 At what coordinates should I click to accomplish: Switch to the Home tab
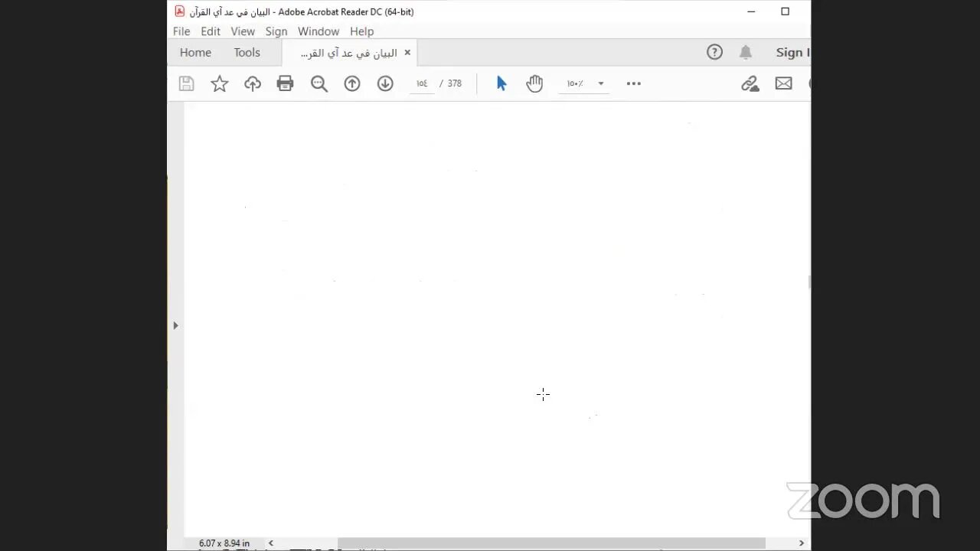pyautogui.click(x=195, y=52)
